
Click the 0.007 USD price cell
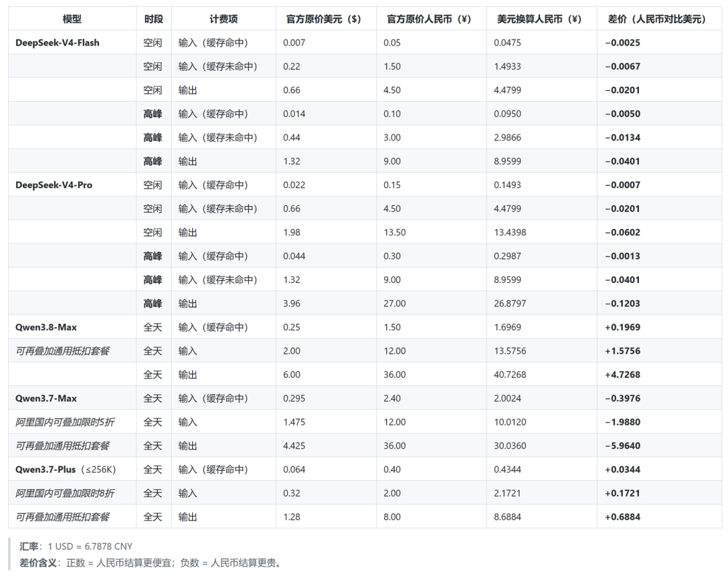pos(295,42)
